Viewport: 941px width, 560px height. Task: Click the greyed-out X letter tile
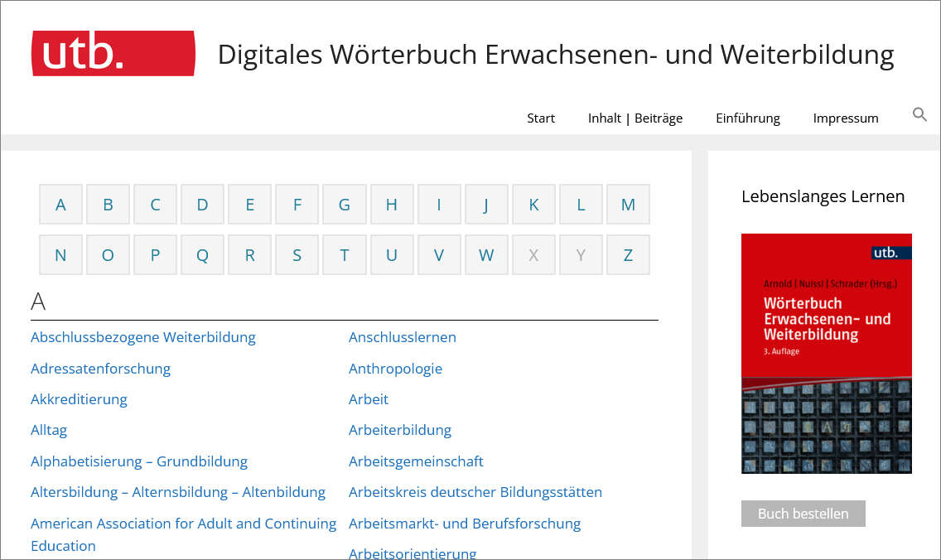click(x=533, y=255)
